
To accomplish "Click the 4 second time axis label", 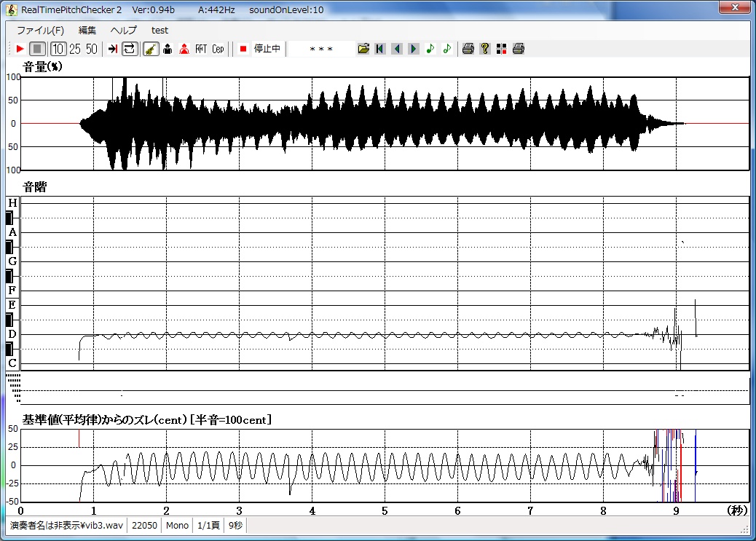I will coord(312,510).
